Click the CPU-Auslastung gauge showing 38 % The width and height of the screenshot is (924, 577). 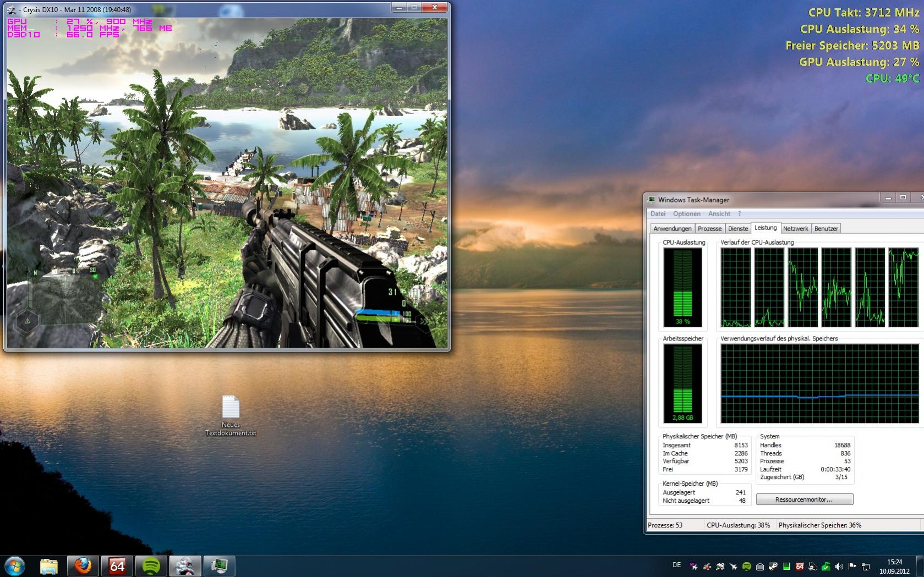point(682,287)
